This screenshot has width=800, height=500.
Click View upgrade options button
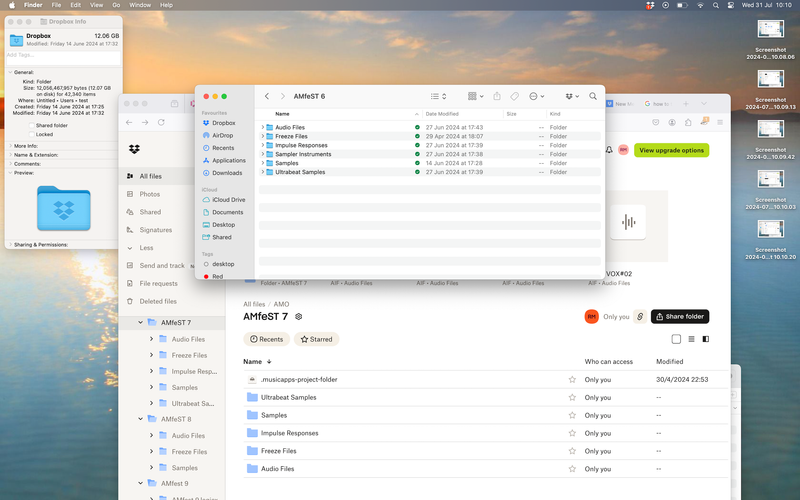(671, 150)
